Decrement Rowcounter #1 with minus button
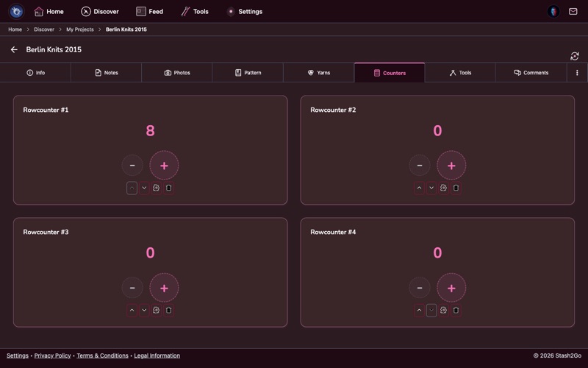Viewport: 588px width, 368px height. [x=132, y=165]
